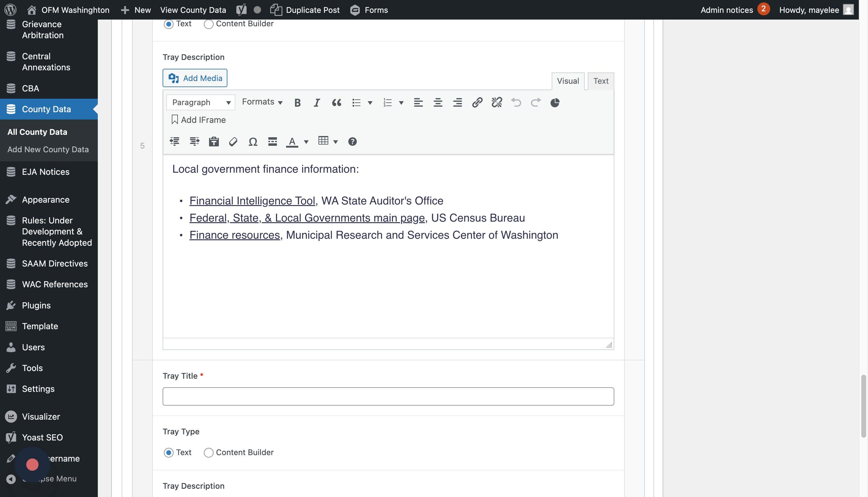The image size is (868, 497).
Task: Switch editor to the Text tab
Action: pos(600,81)
